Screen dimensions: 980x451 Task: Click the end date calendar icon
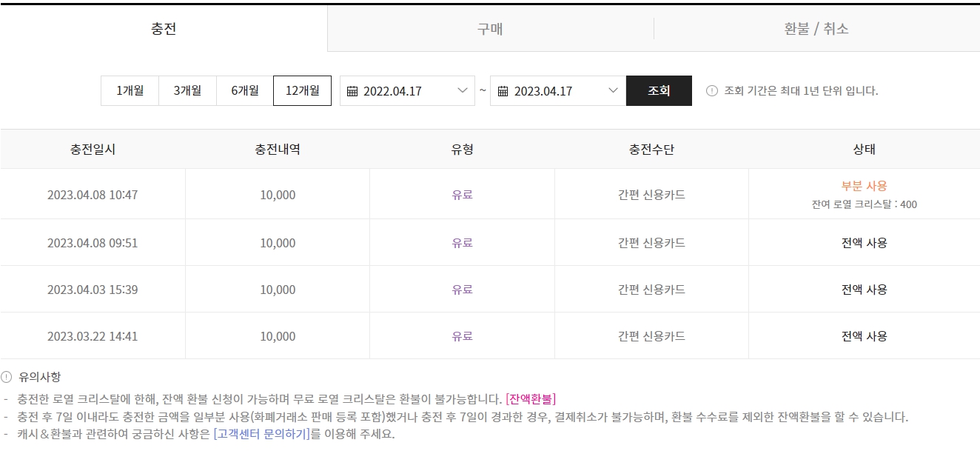coord(503,91)
